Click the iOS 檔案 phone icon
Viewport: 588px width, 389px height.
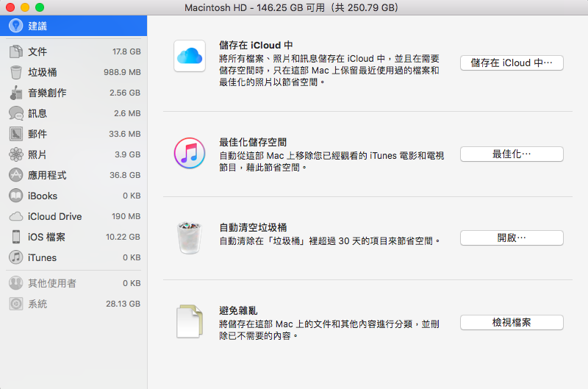click(x=15, y=237)
